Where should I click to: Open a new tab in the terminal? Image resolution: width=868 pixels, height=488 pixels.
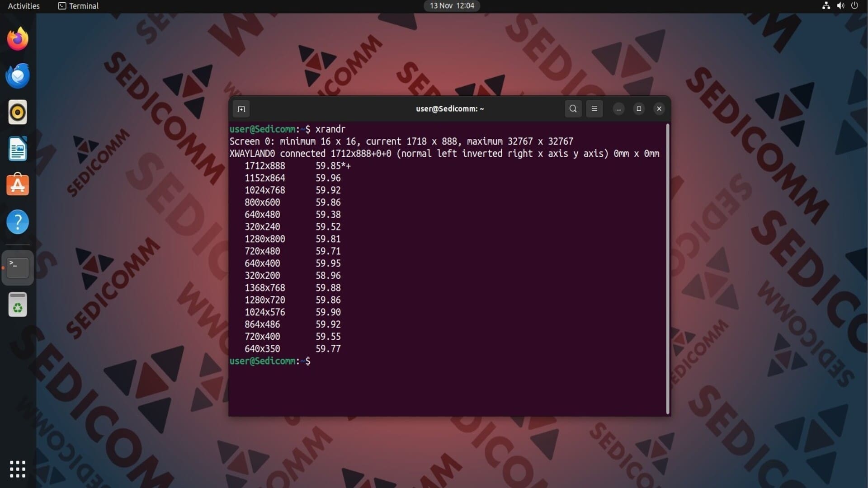241,109
